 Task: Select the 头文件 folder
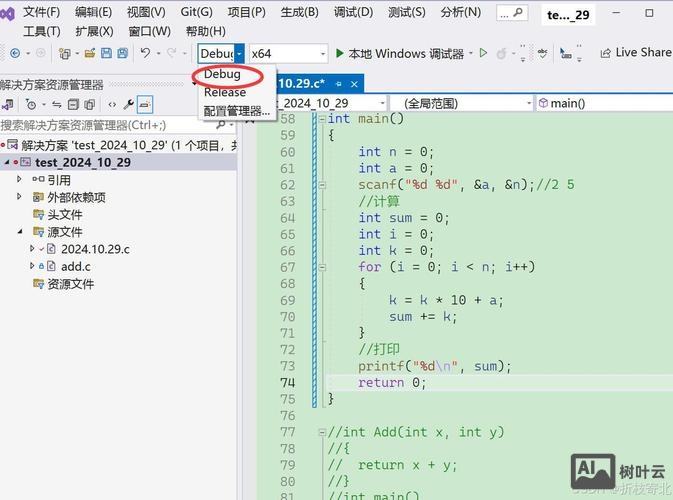[x=64, y=215]
